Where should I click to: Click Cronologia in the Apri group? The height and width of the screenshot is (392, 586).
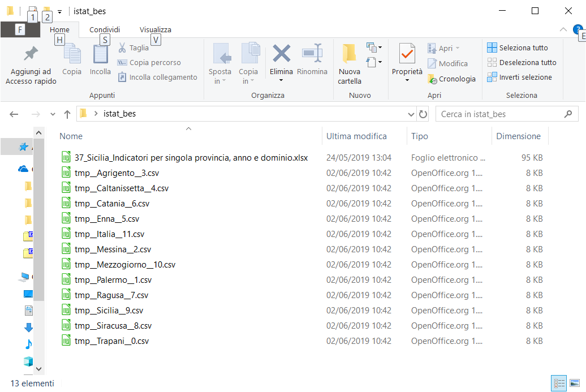451,79
